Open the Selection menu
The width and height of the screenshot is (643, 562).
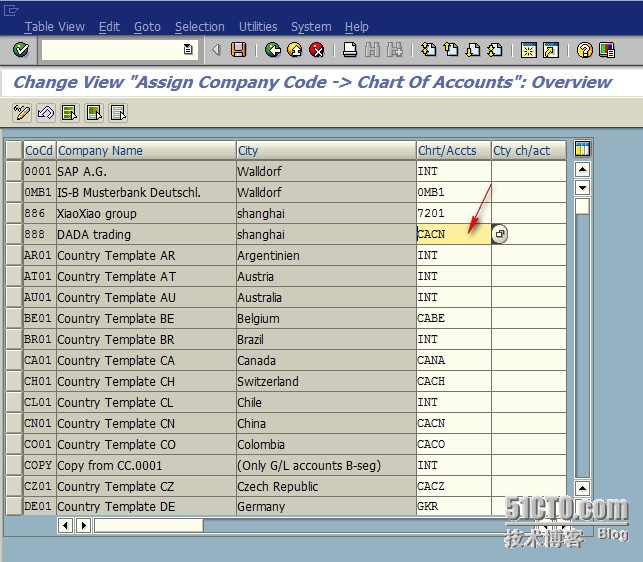tap(200, 27)
